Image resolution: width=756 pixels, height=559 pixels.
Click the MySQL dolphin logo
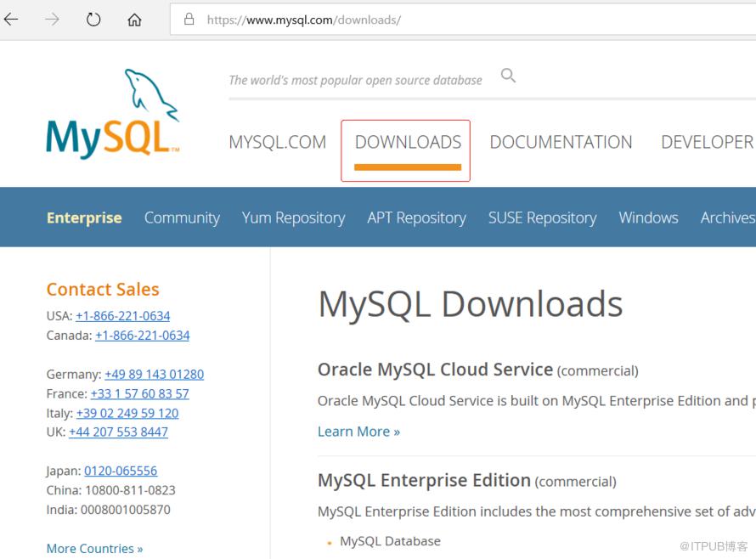coord(113,114)
